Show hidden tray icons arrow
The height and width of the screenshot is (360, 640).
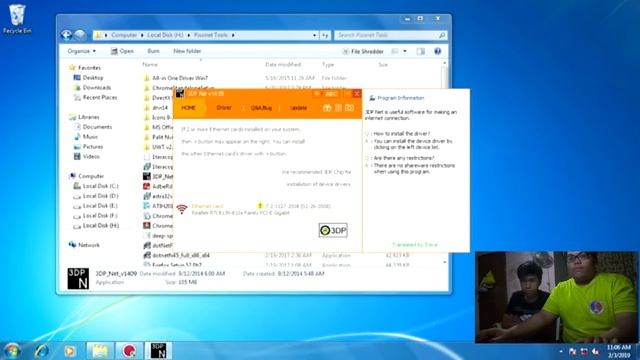(561, 351)
